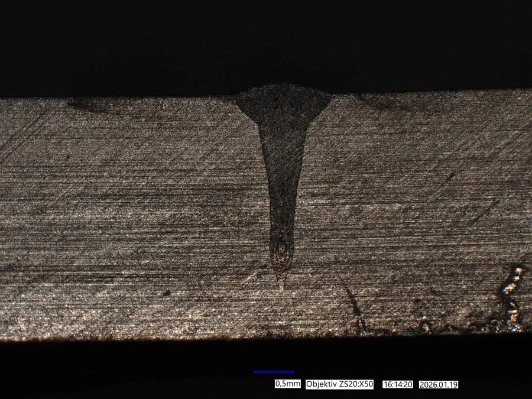
Task: Click the "0,5mm" scale label
Action: tap(288, 384)
